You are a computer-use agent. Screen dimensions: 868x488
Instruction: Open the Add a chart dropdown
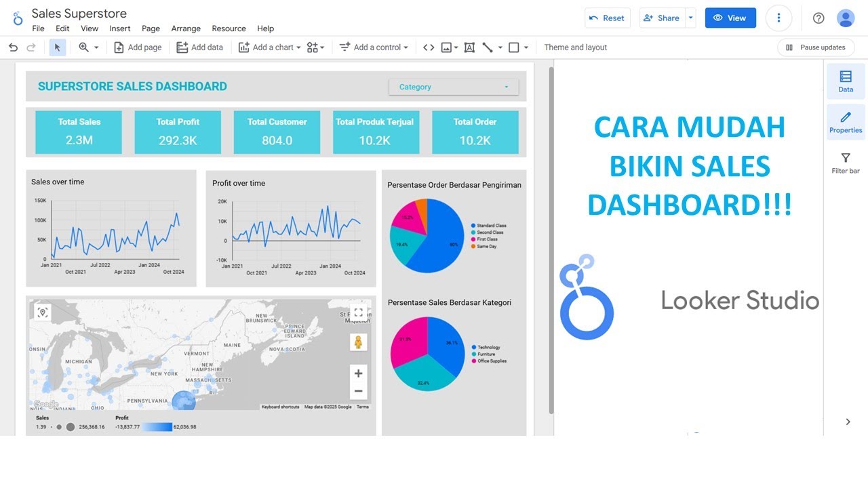point(269,47)
